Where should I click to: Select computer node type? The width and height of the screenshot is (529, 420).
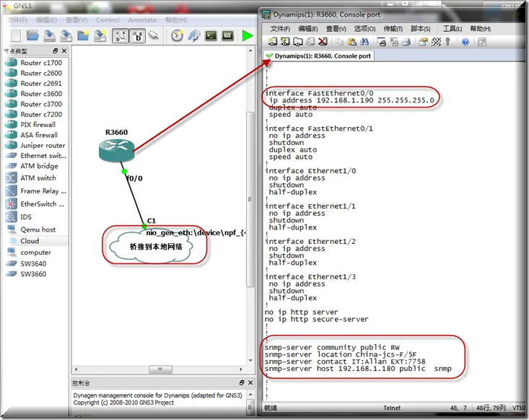point(36,253)
